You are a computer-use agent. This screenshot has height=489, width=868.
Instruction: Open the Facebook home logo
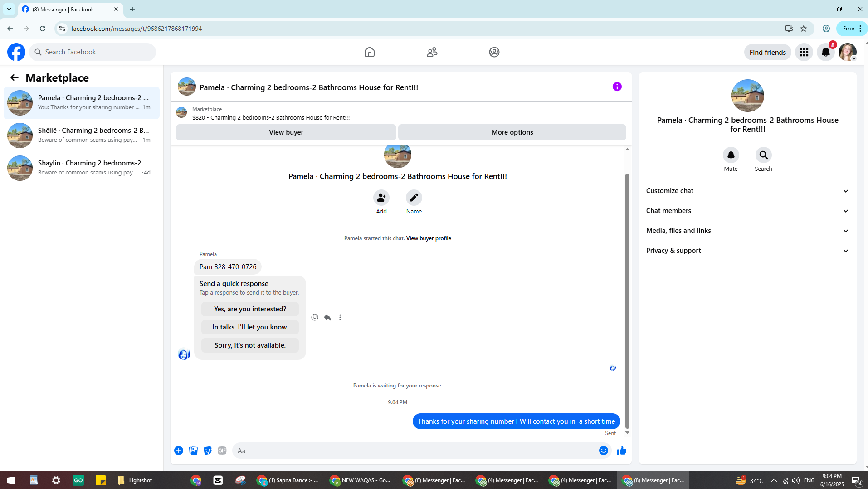(x=16, y=52)
